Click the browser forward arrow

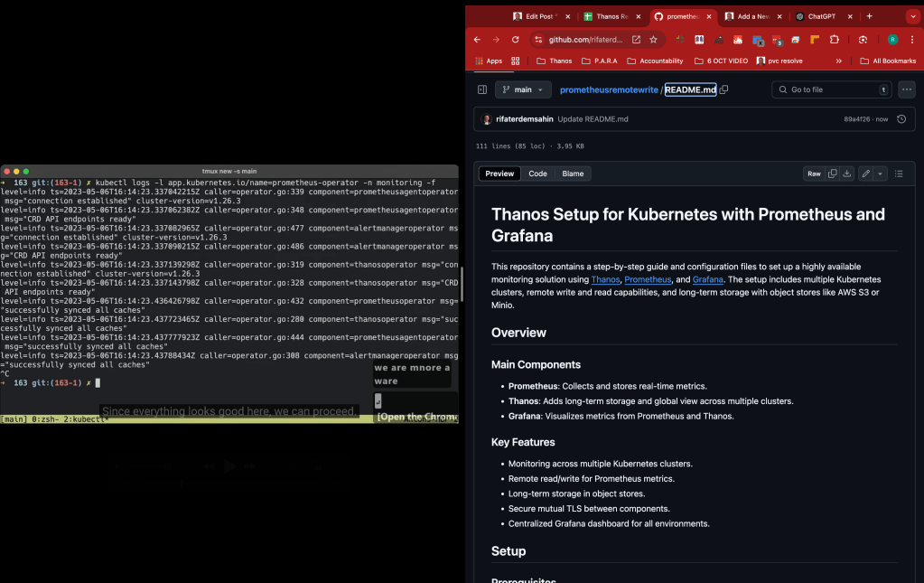coord(496,40)
